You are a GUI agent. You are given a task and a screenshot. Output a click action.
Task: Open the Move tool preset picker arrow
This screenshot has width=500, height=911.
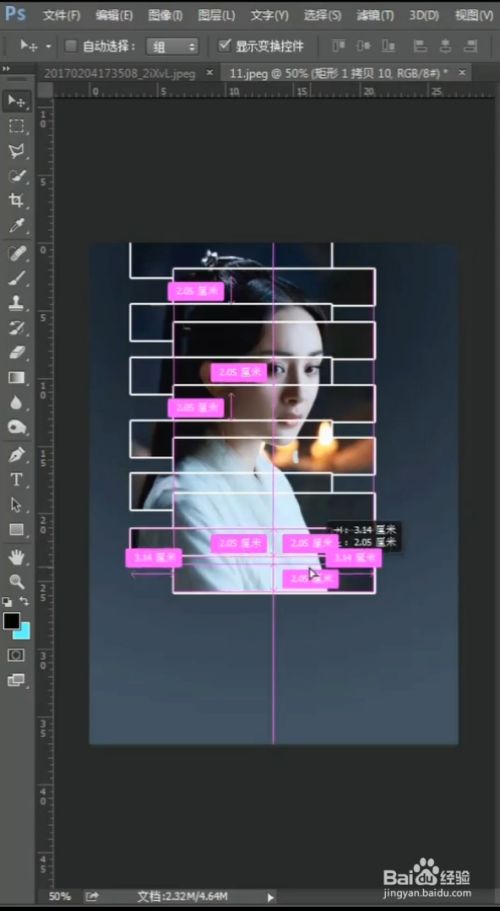coord(48,46)
